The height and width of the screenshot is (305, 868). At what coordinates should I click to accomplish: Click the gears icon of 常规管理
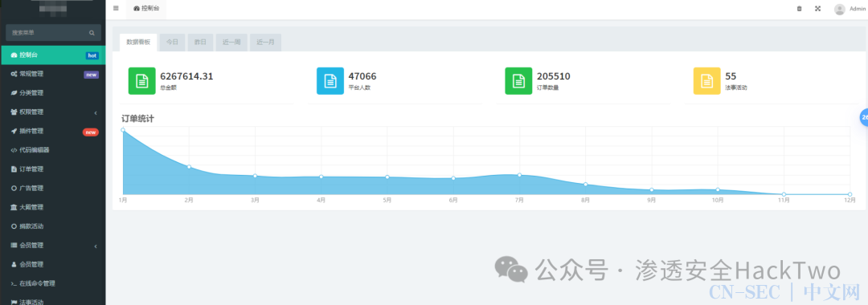(x=14, y=74)
